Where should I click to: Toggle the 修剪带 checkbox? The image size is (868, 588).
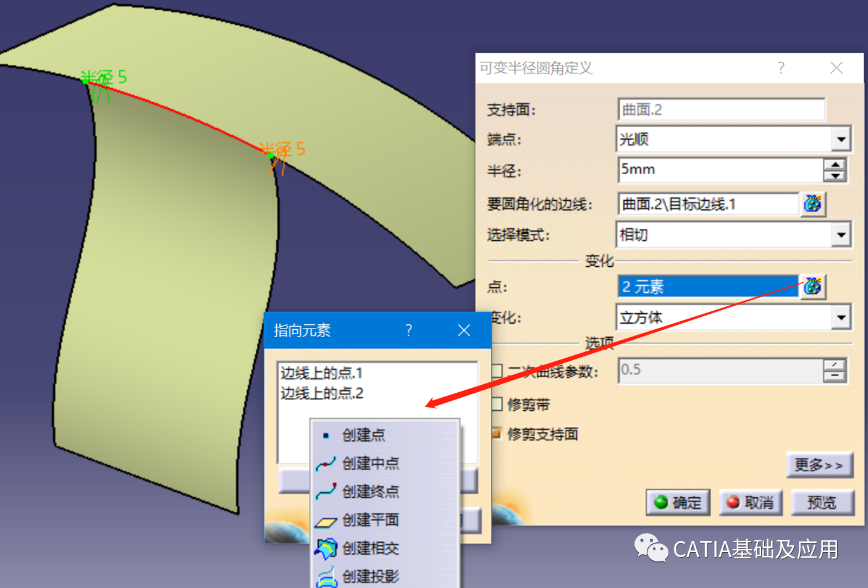(497, 404)
